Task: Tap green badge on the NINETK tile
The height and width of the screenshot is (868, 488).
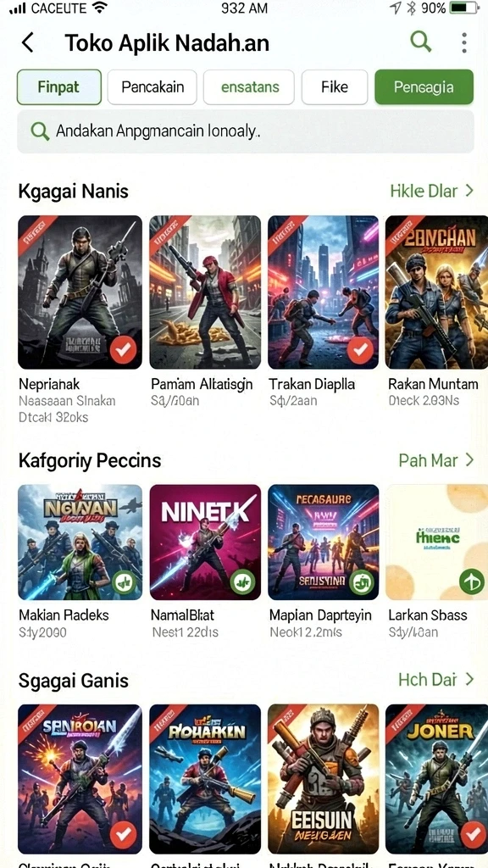Action: click(243, 581)
